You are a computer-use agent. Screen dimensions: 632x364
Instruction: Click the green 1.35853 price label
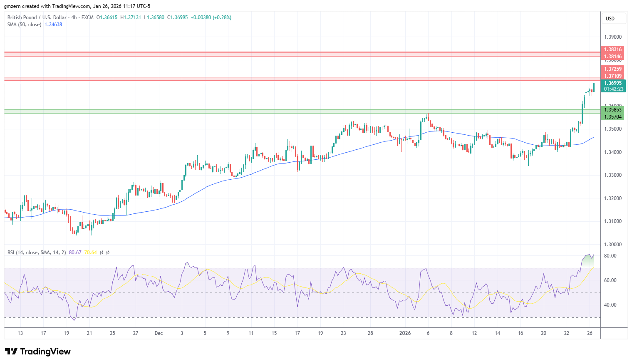click(x=613, y=110)
